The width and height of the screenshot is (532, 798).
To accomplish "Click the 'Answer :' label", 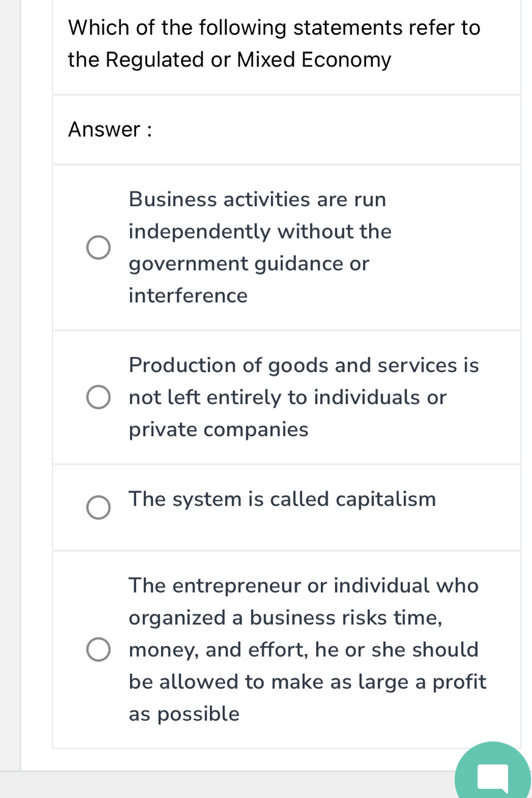I will (x=110, y=129).
